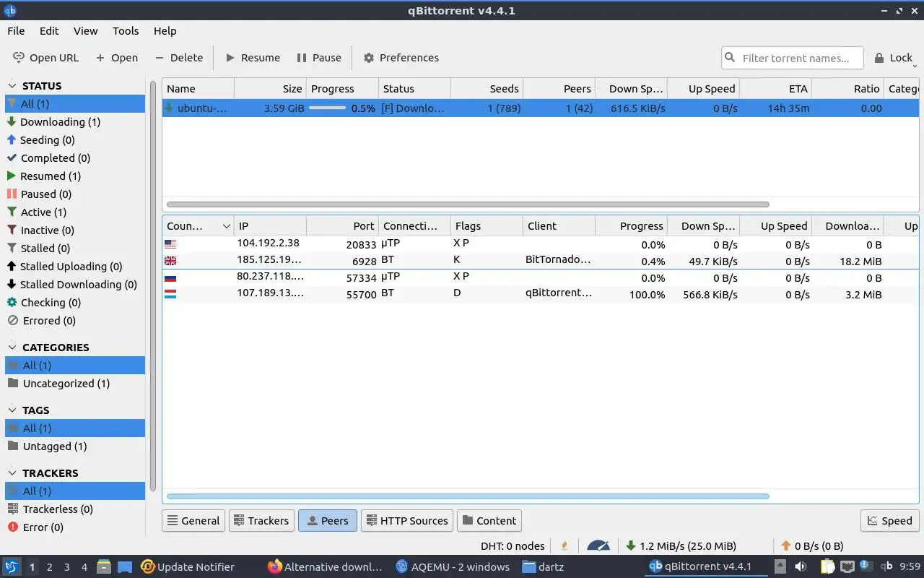Filter by Active (1) status

pyautogui.click(x=75, y=212)
